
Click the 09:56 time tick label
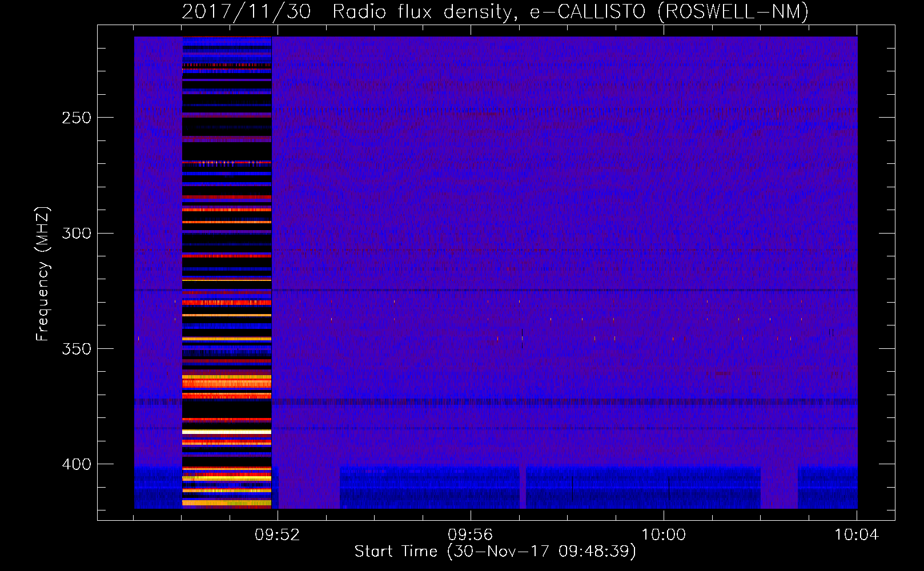point(471,535)
